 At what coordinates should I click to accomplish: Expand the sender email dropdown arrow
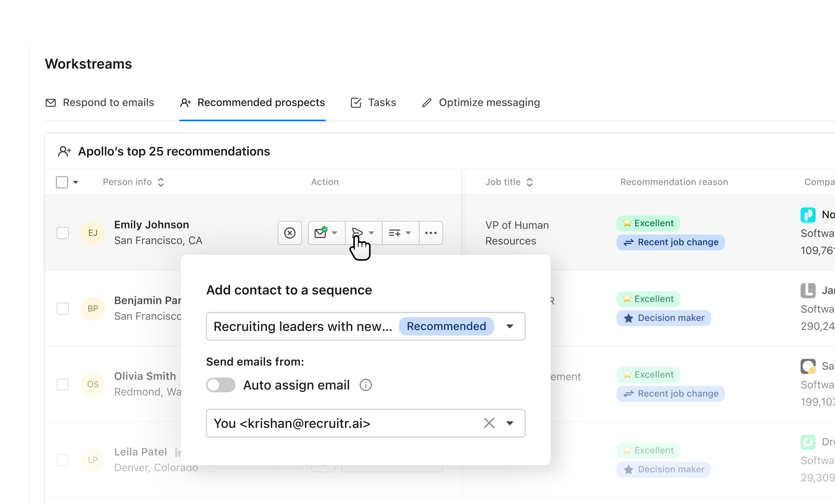click(510, 423)
